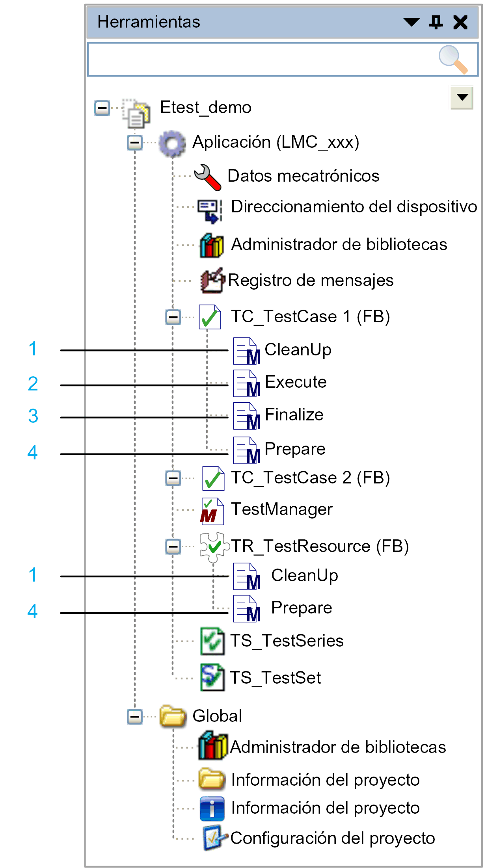The height and width of the screenshot is (868, 486).
Task: Select Execute method under TC_TestCase 1
Action: (x=280, y=383)
